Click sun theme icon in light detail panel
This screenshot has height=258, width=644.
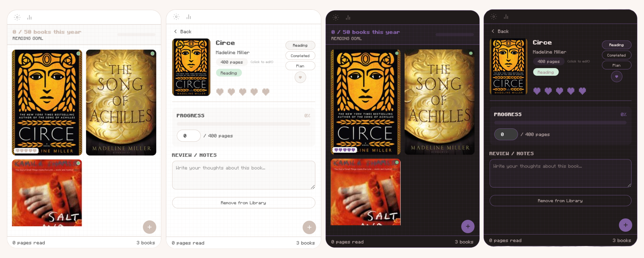176,17
